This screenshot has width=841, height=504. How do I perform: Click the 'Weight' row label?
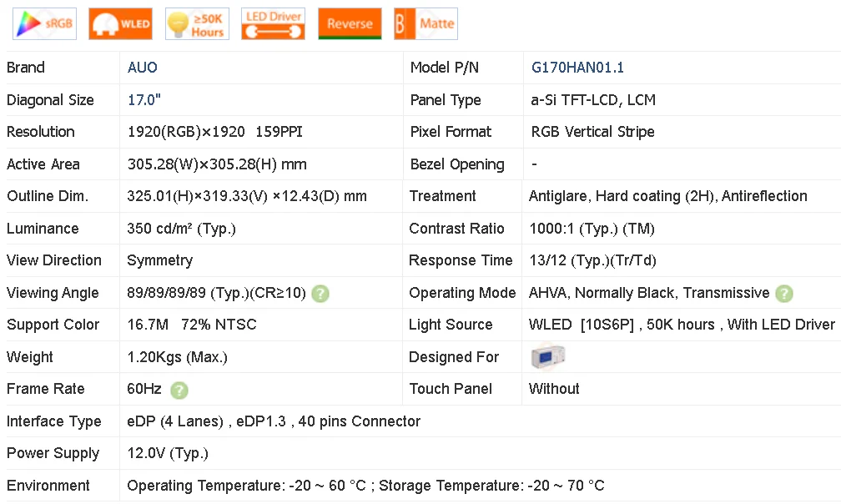pos(29,358)
